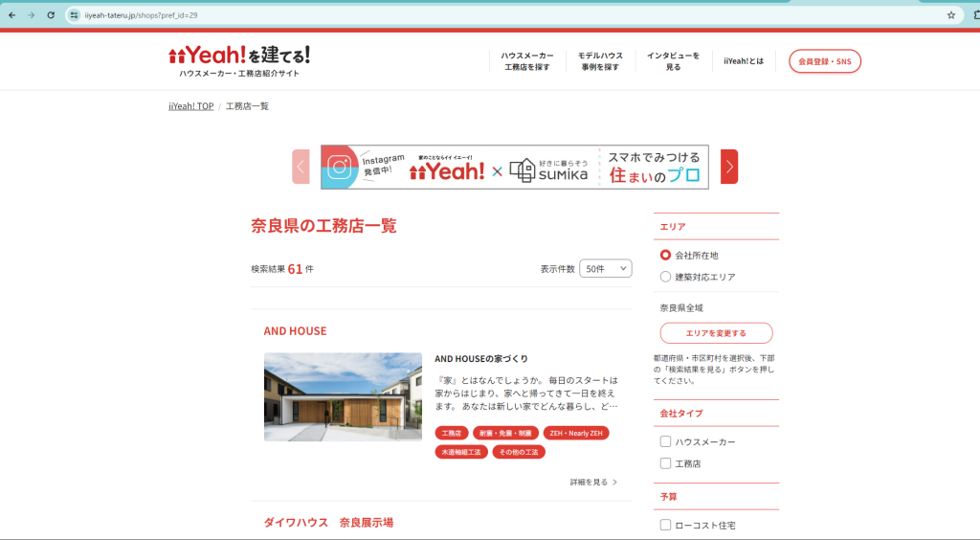The height and width of the screenshot is (540, 980).
Task: Bookmark this page with the star icon
Action: 951,15
